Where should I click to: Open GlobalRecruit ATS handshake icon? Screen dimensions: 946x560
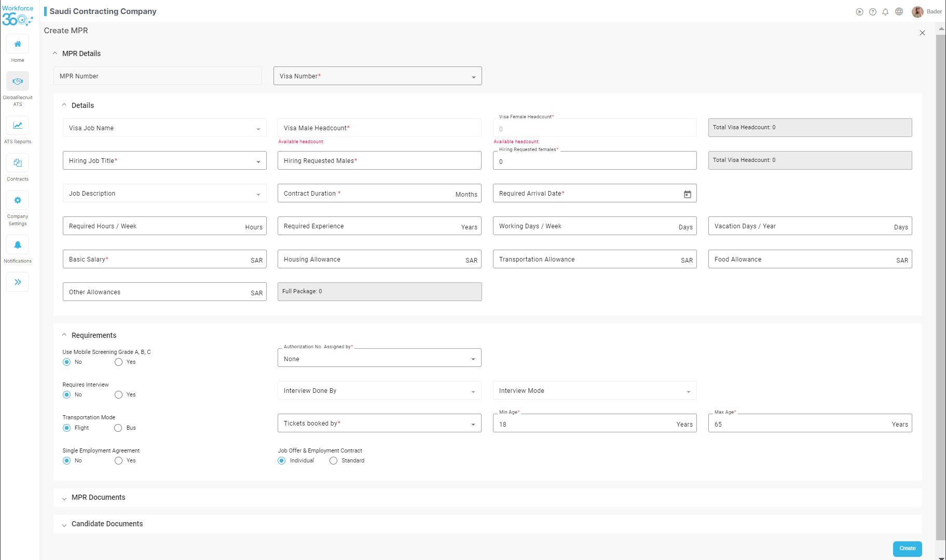pos(18,81)
